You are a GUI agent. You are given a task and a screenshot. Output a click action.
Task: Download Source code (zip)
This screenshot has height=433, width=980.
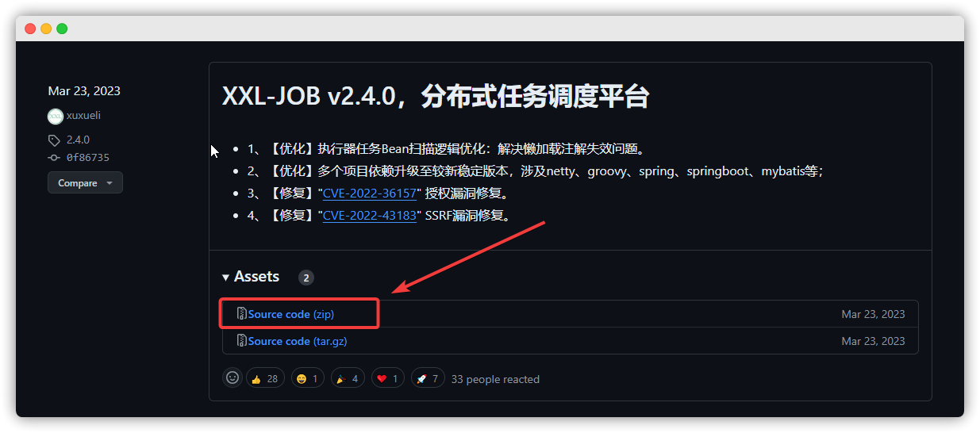290,314
